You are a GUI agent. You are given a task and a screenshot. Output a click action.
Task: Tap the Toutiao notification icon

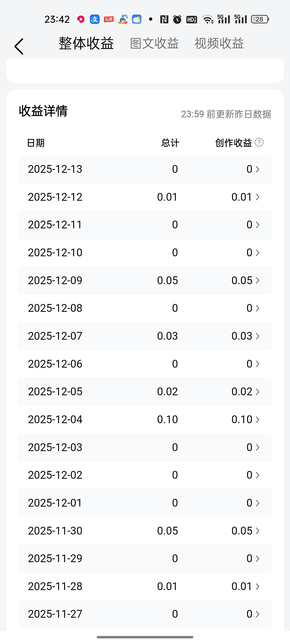109,19
